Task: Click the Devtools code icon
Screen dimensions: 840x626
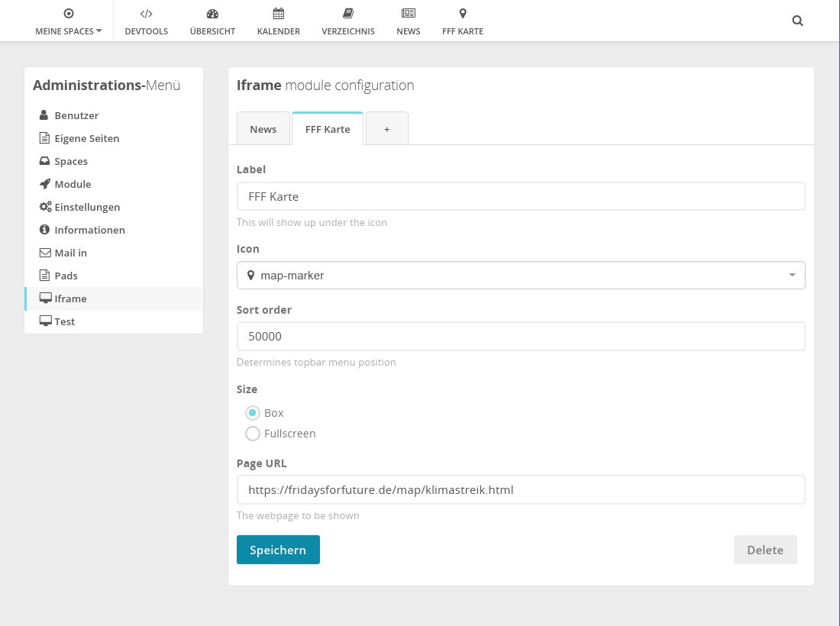Action: pyautogui.click(x=147, y=14)
